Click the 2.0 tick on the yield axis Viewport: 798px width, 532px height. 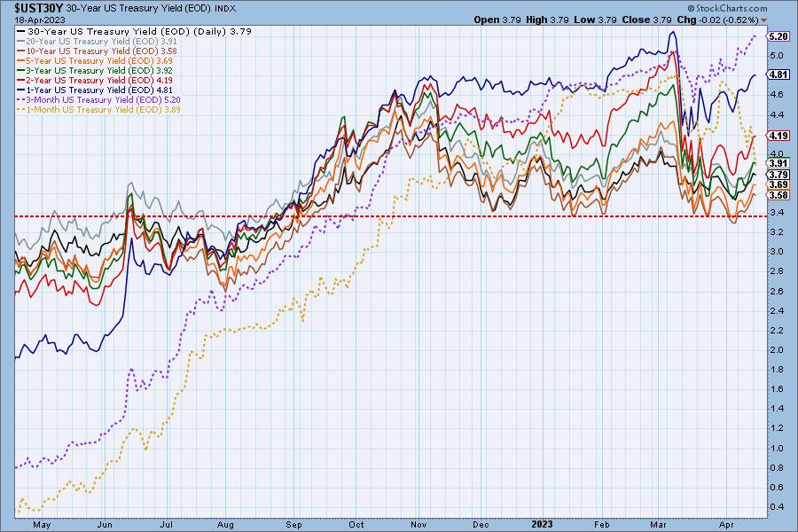(777, 349)
